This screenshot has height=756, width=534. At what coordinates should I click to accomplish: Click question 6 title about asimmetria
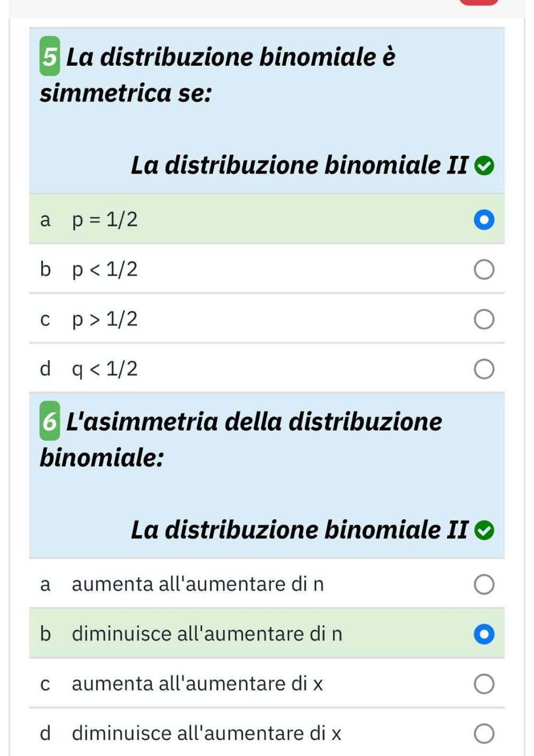click(x=241, y=439)
